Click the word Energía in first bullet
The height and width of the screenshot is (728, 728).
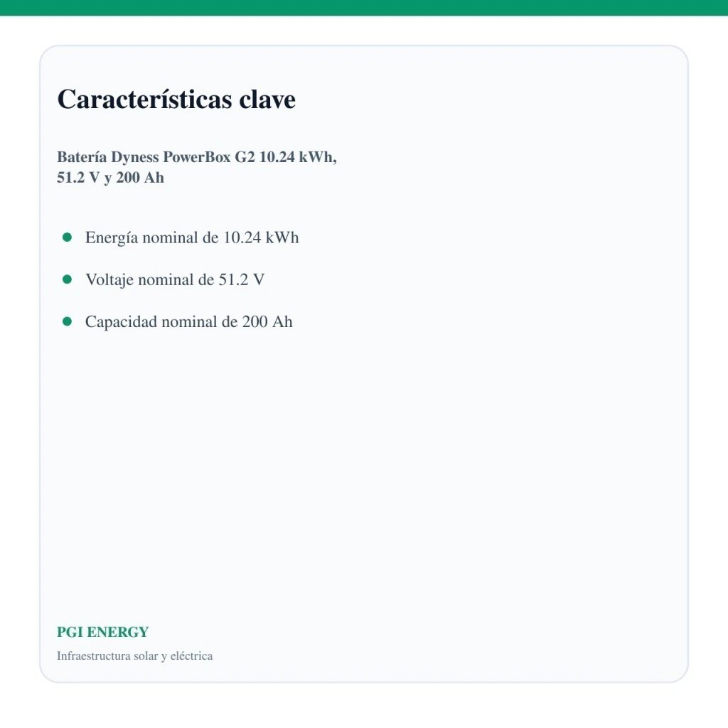(x=112, y=238)
